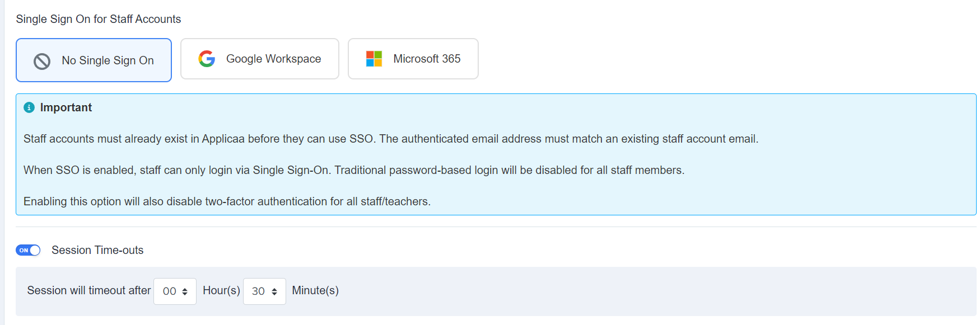
Task: Click the prohibited circle icon
Action: (42, 61)
